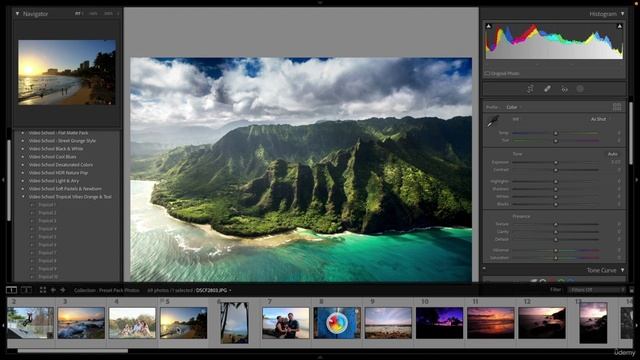Show the top module panel arrow

click(x=320, y=2)
